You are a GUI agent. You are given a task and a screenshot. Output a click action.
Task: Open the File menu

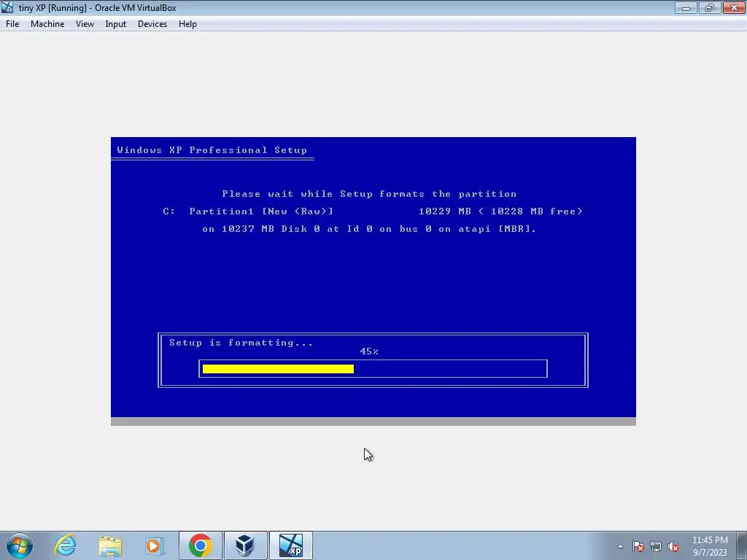[x=12, y=24]
